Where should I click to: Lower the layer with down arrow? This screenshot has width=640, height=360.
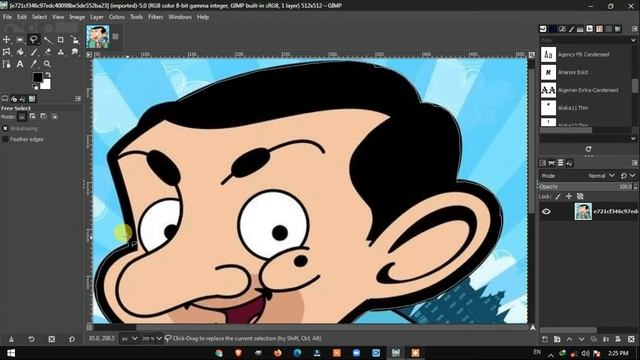pos(582,339)
